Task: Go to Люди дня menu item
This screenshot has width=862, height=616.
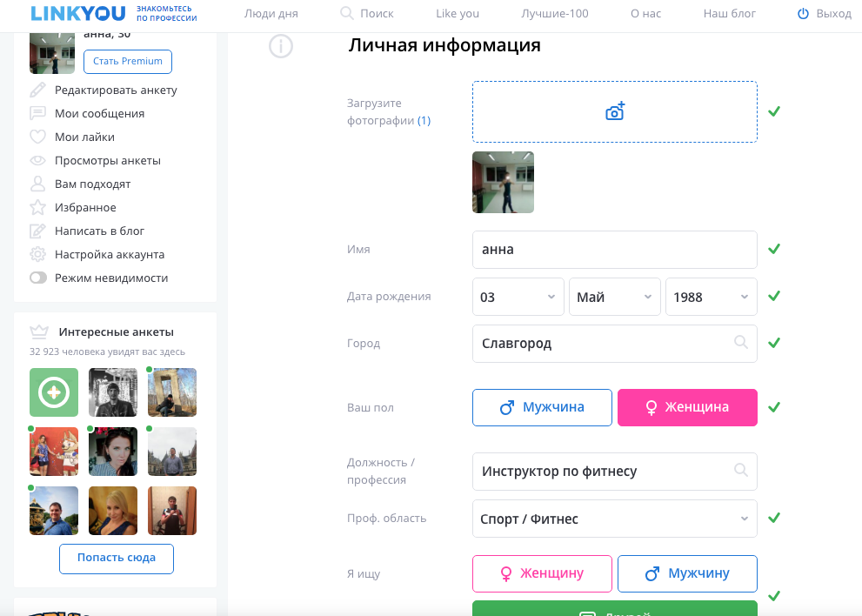Action: click(271, 13)
